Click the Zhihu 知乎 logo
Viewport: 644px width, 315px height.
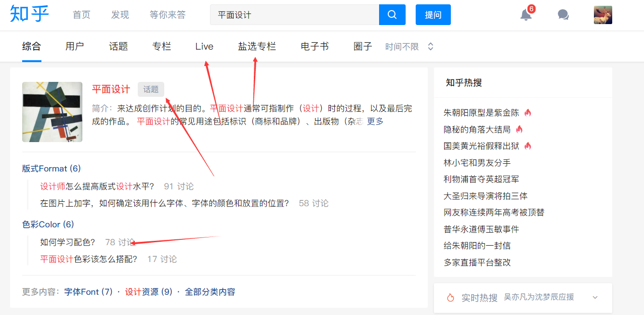pos(29,14)
